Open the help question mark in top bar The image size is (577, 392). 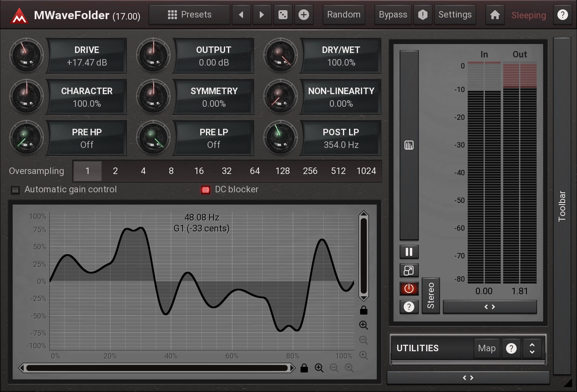pyautogui.click(x=562, y=15)
